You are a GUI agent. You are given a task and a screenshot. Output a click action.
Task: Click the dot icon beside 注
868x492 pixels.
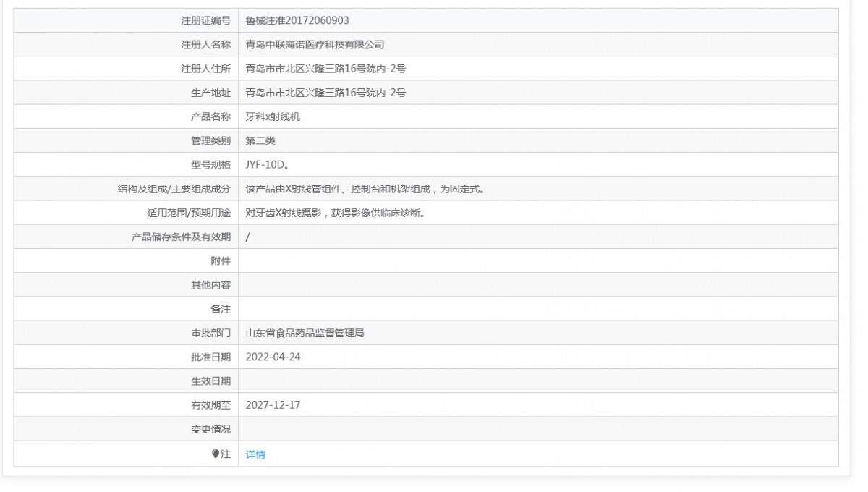click(215, 454)
